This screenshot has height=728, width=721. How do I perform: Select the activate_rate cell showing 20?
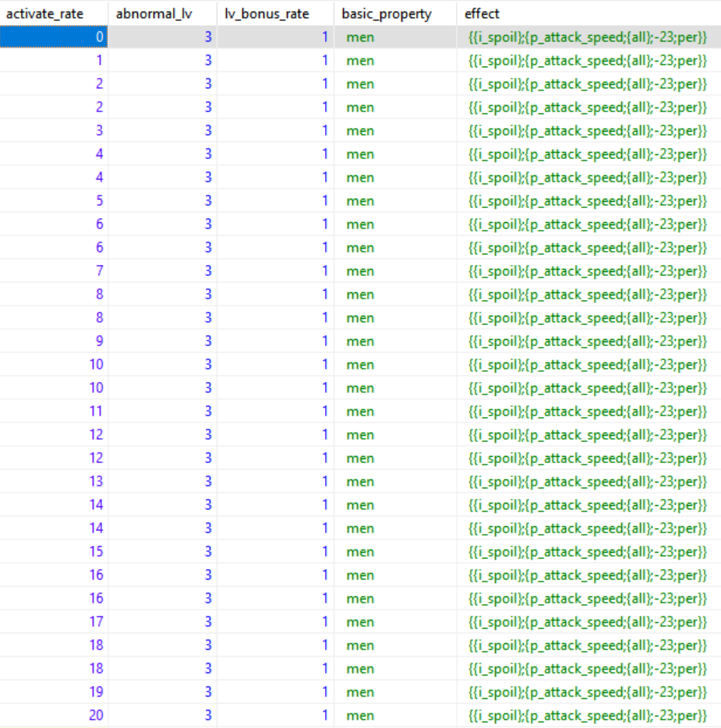pos(54,715)
